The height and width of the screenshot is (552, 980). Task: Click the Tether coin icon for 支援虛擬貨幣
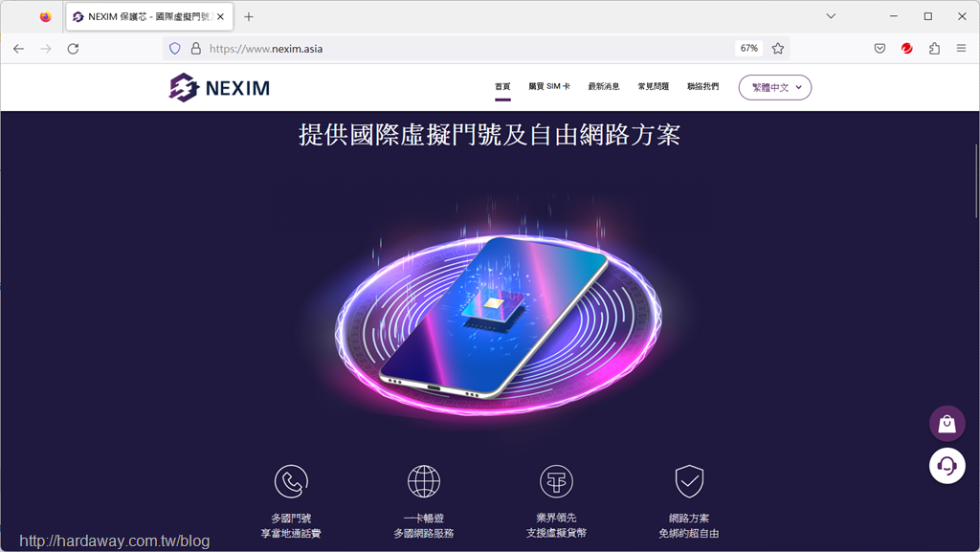click(x=556, y=481)
